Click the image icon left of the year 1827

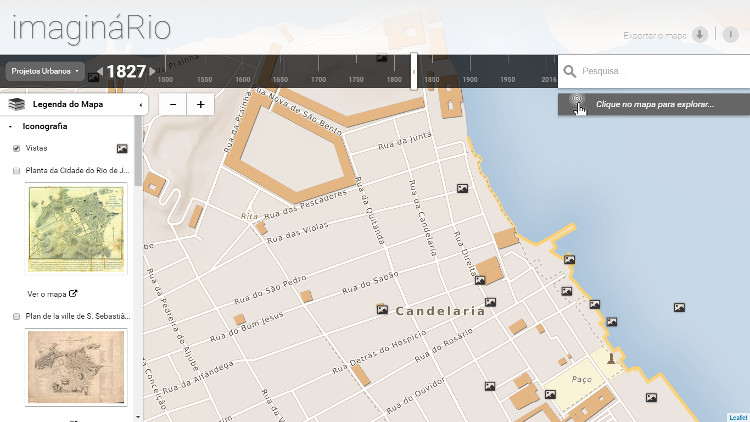pyautogui.click(x=93, y=77)
